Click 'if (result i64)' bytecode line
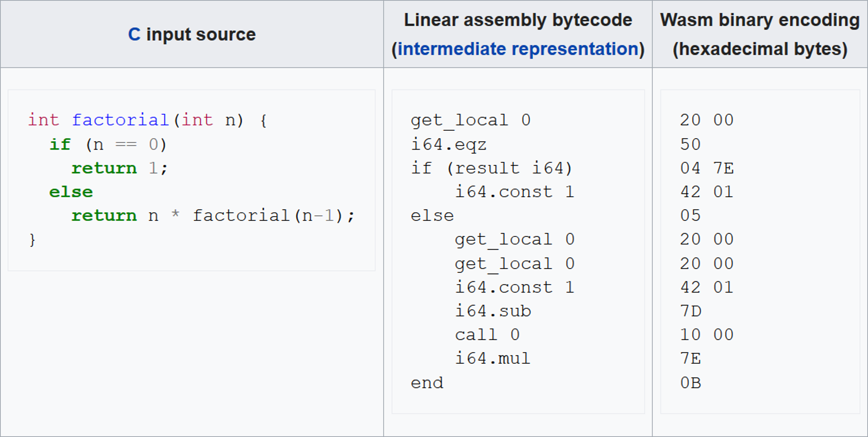 coord(492,168)
